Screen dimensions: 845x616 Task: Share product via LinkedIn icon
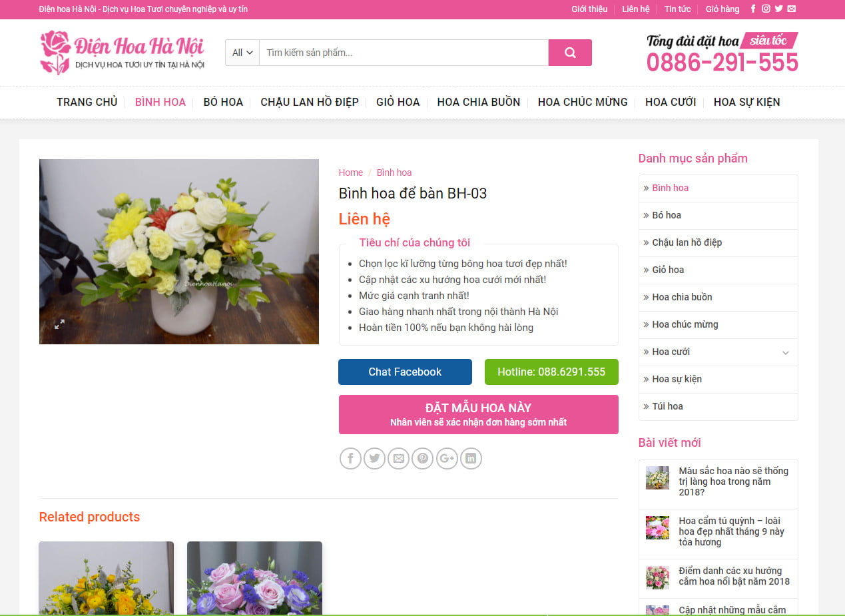point(471,458)
